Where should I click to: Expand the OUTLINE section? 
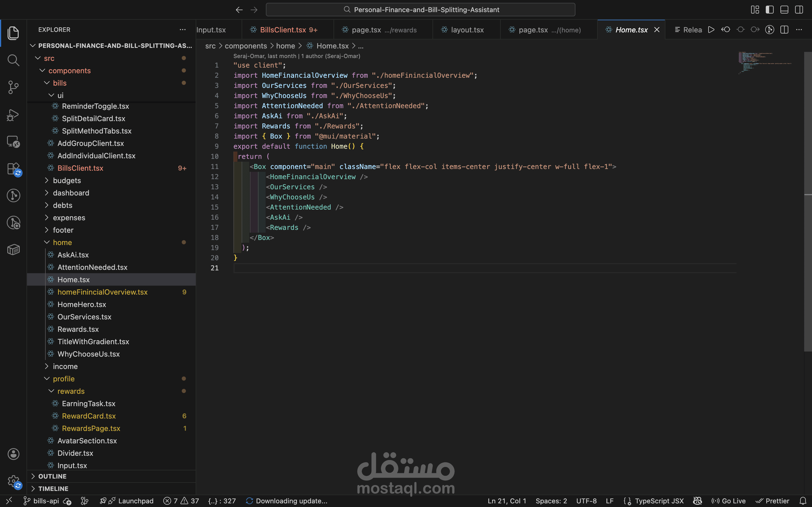(52, 476)
